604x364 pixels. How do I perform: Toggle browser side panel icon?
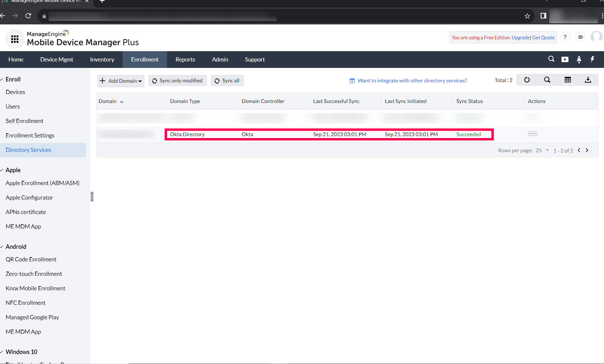coord(543,16)
